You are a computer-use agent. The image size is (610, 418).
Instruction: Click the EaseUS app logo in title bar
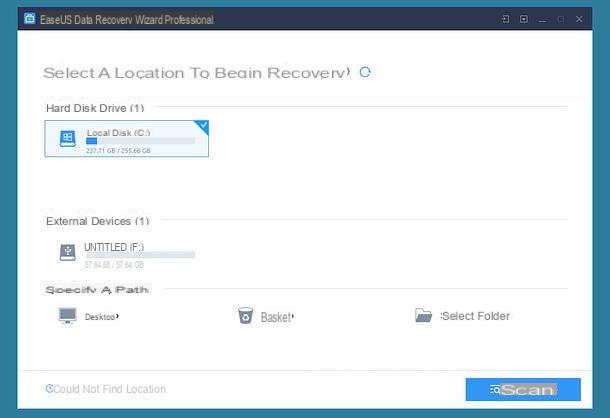click(30, 18)
